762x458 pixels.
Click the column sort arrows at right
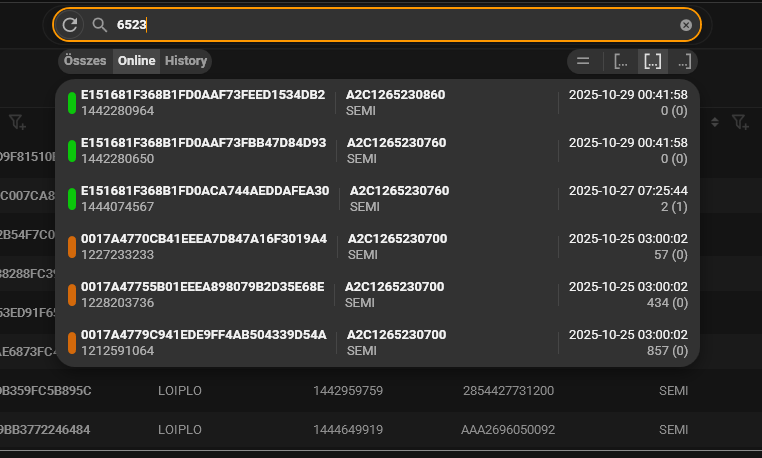[715, 122]
